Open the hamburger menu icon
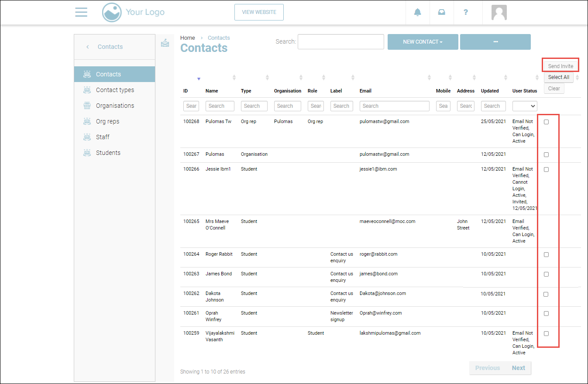 (x=81, y=12)
